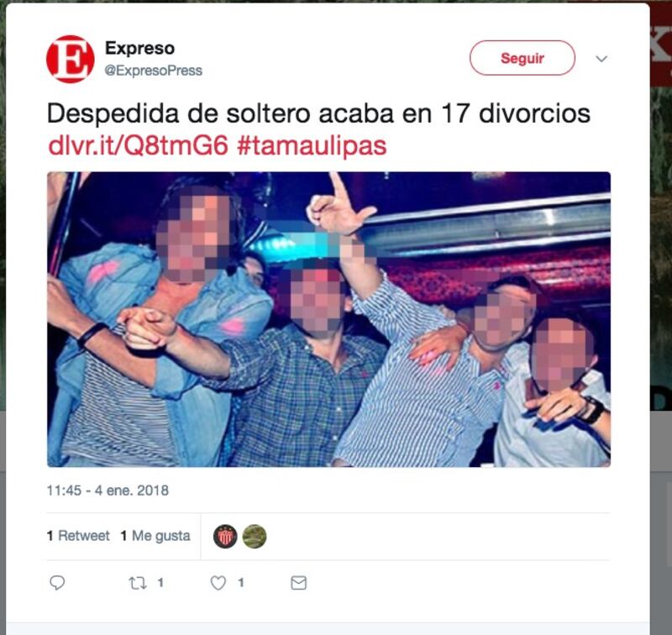Click the retweet count number
672x635 pixels.
(160, 583)
